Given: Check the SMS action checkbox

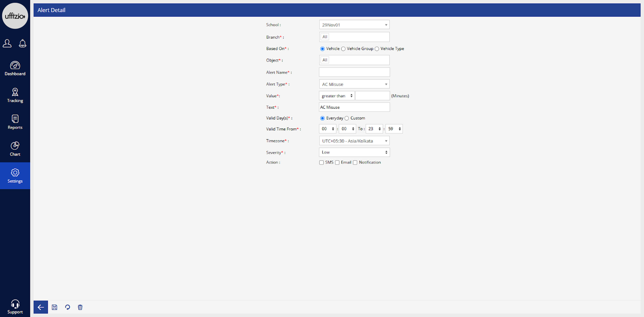Looking at the screenshot, I should (x=321, y=163).
